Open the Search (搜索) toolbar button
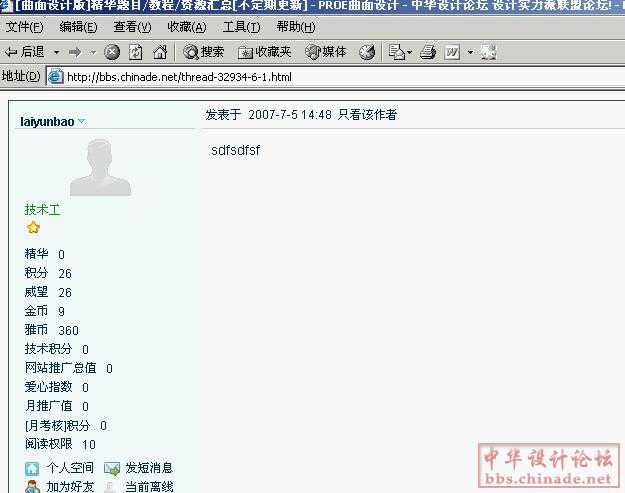Screen dimensions: 625x493 pos(203,52)
